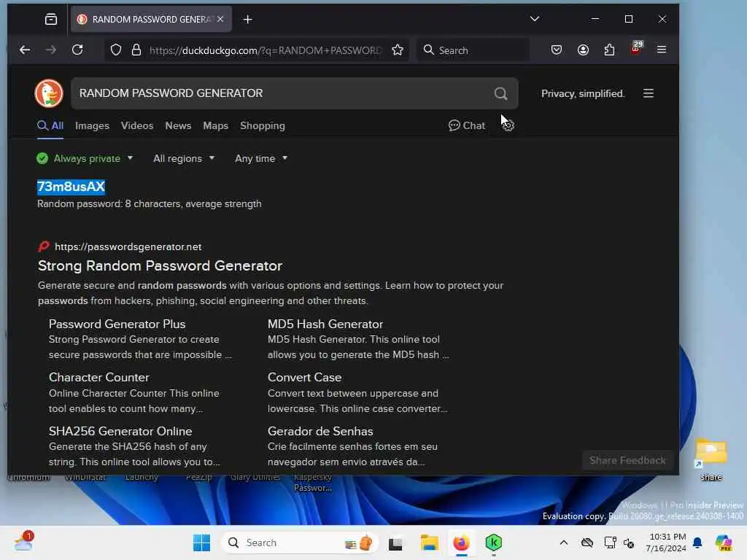Open Gerador de Senhas sitelink

(x=320, y=432)
